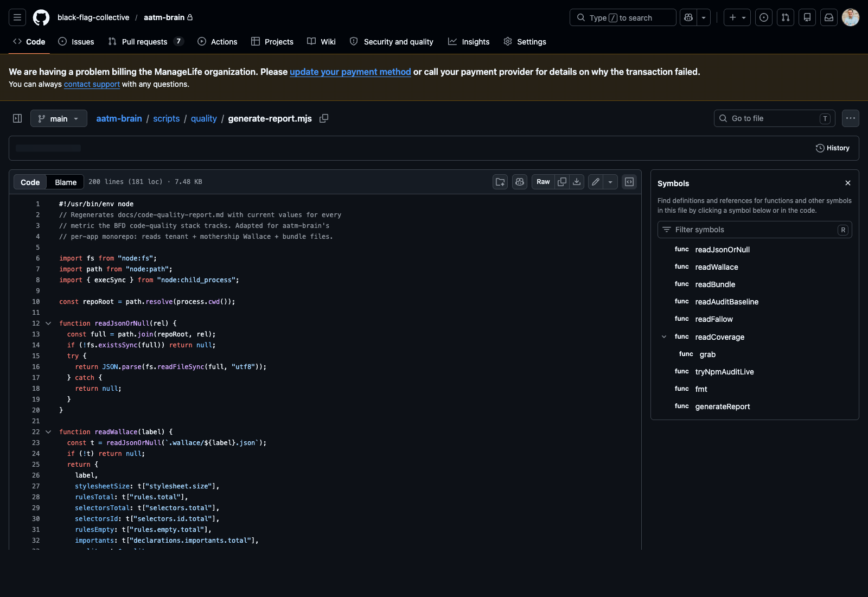Viewport: 868px width, 597px height.
Task: Switch to the Blame tab
Action: [x=65, y=182]
